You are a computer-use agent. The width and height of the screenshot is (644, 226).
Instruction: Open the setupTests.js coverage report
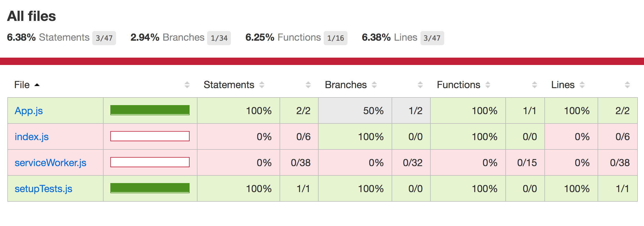(43, 189)
